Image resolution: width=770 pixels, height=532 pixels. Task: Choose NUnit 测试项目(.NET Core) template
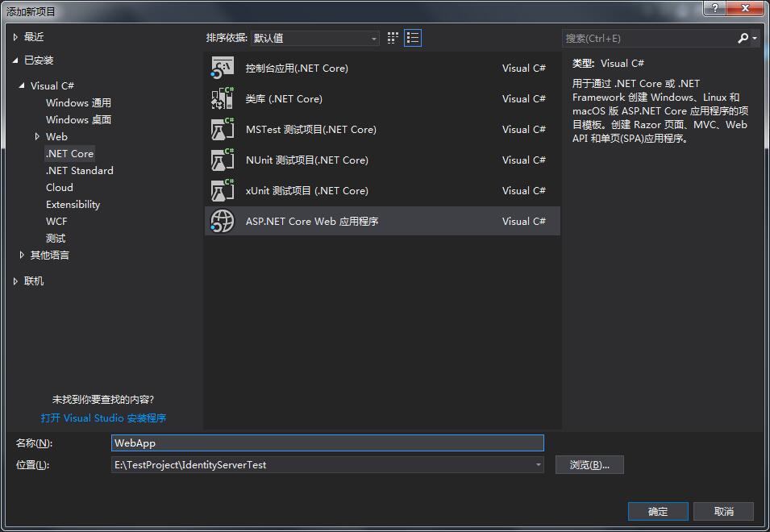pyautogui.click(x=382, y=160)
